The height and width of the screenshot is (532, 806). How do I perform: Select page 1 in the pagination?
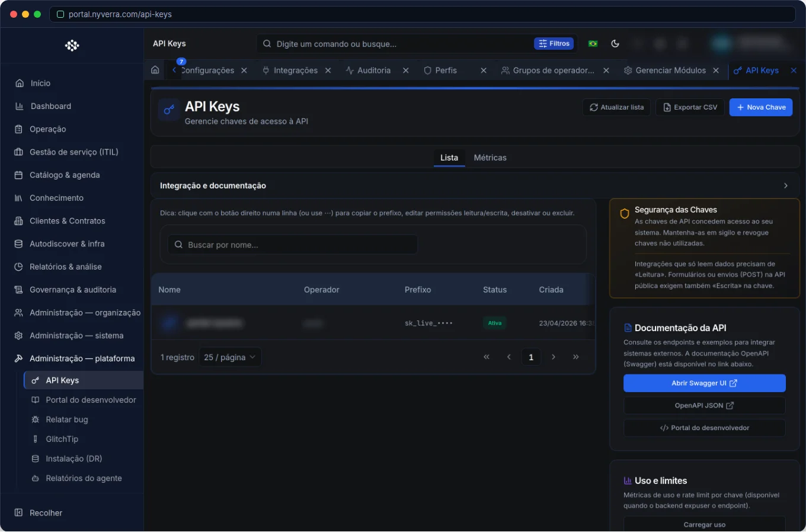[531, 357]
